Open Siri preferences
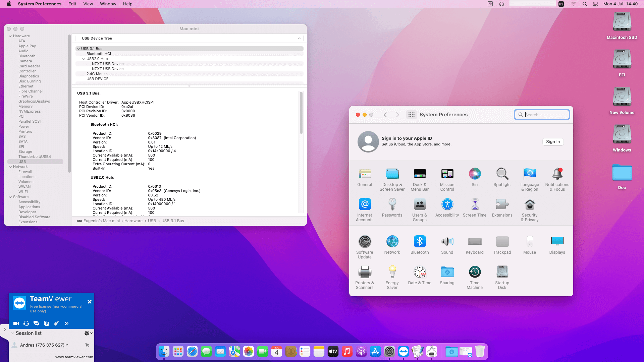Viewport: 644px width, 362px height. pos(475,177)
